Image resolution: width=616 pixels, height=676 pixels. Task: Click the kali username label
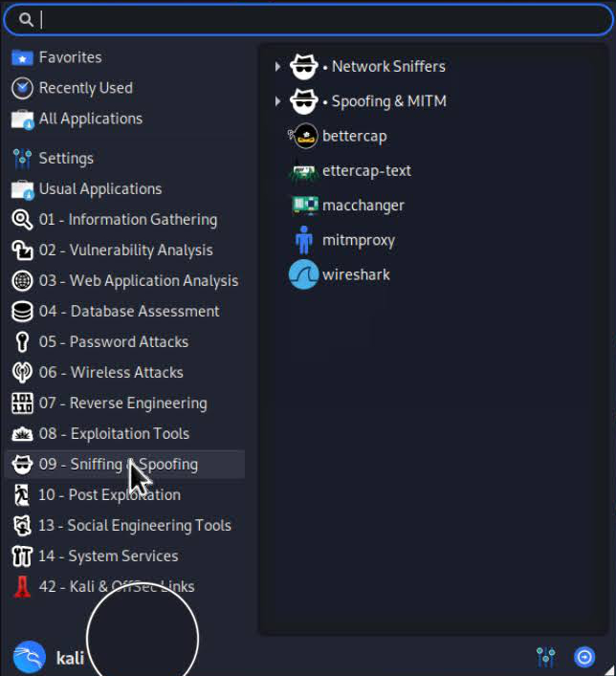[x=70, y=659]
